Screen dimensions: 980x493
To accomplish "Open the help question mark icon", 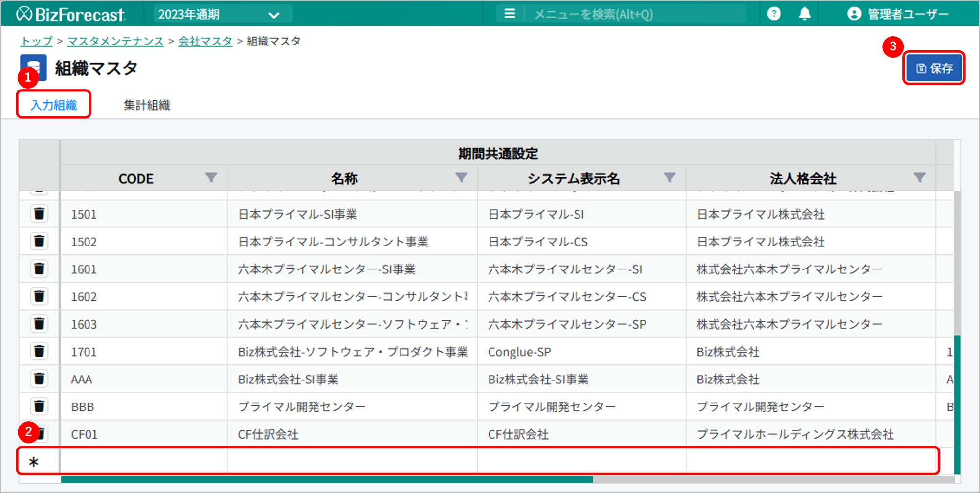I will 774,14.
